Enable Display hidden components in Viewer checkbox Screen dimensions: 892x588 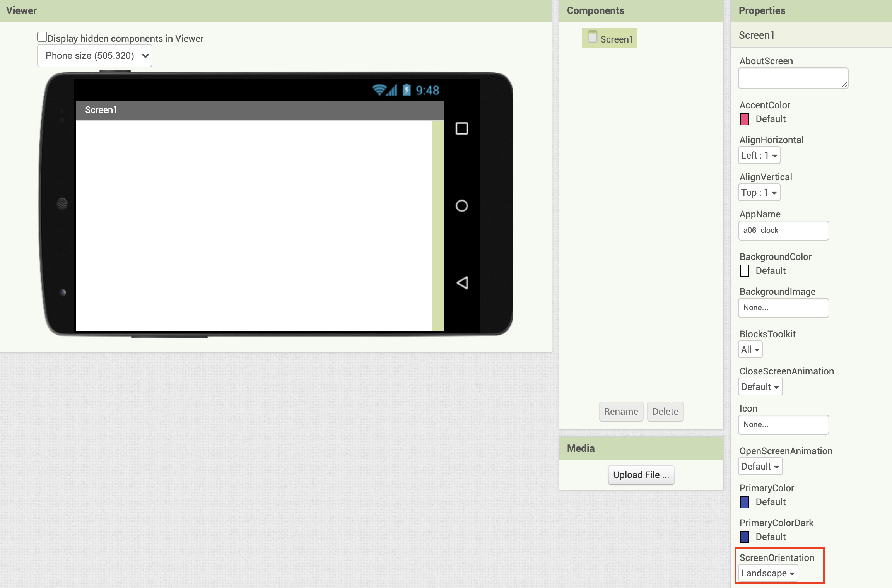(x=42, y=37)
